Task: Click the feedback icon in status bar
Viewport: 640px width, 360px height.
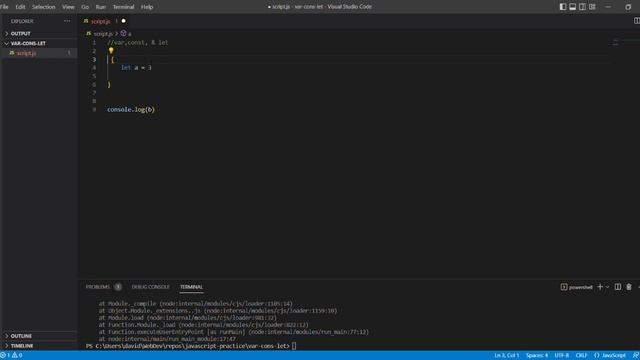Action: pyautogui.click(x=635, y=356)
